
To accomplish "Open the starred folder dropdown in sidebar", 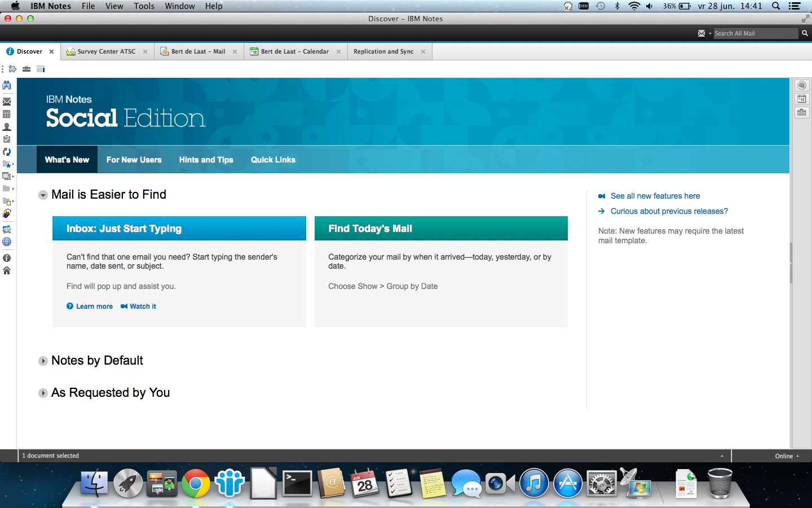I will [x=8, y=164].
